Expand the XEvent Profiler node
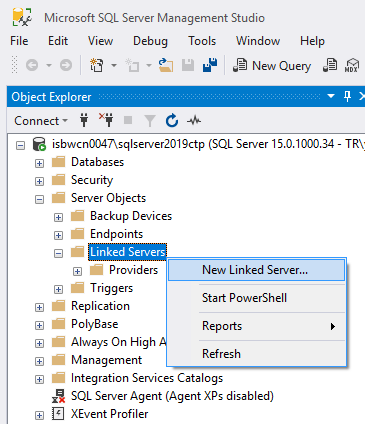The width and height of the screenshot is (365, 424). (x=39, y=415)
